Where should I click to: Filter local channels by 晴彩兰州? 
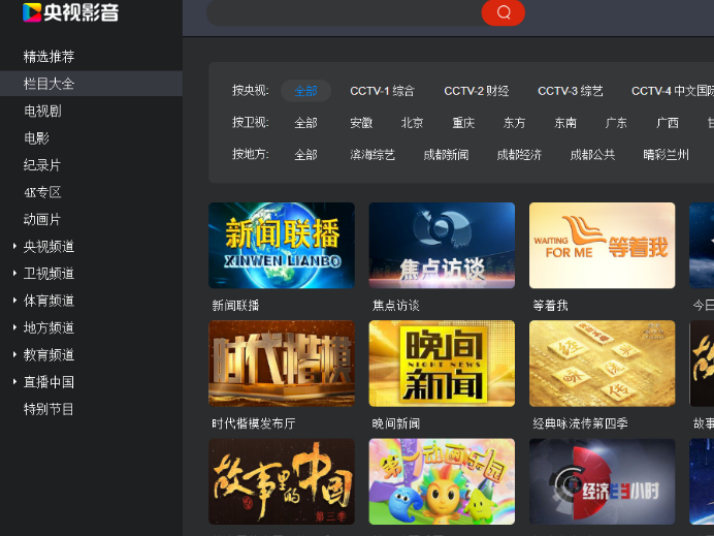tap(666, 154)
